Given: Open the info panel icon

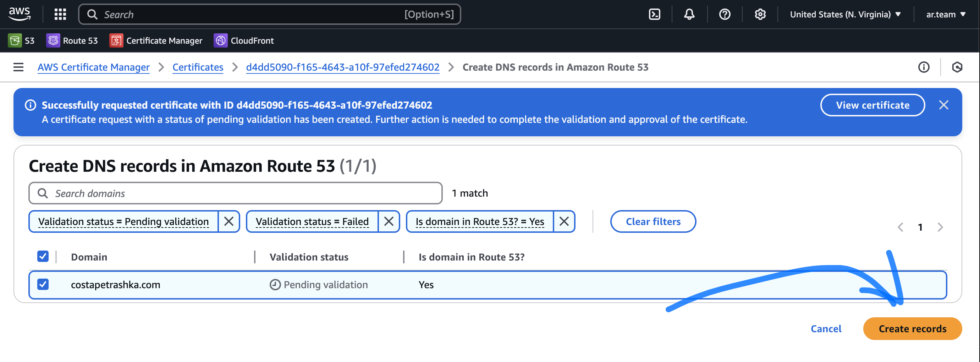Looking at the screenshot, I should (923, 67).
